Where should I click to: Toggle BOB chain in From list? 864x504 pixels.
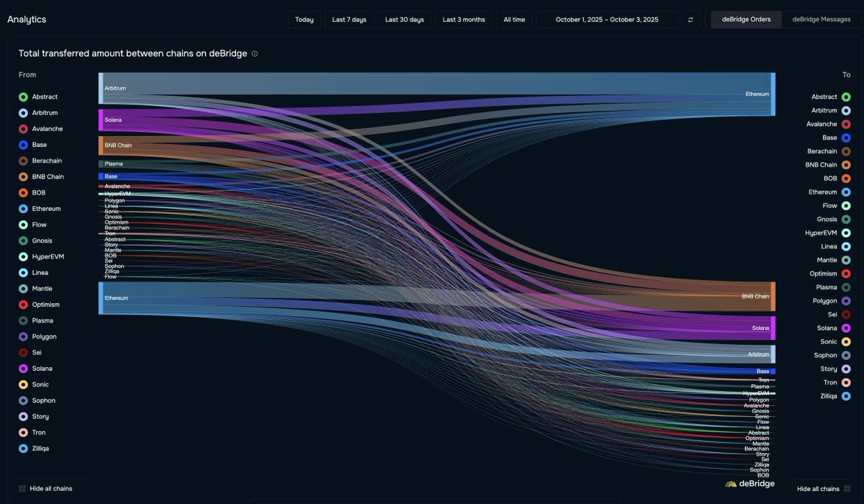(32, 192)
